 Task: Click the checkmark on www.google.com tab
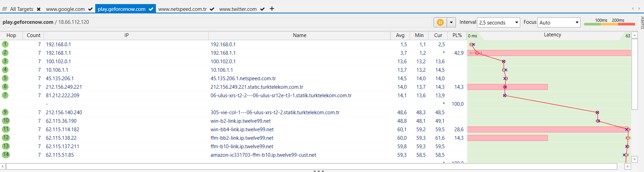(90, 9)
